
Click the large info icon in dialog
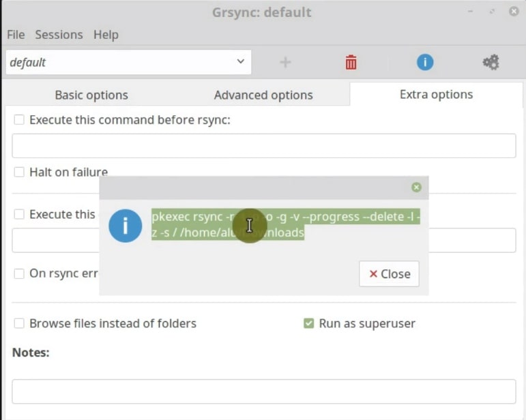125,226
